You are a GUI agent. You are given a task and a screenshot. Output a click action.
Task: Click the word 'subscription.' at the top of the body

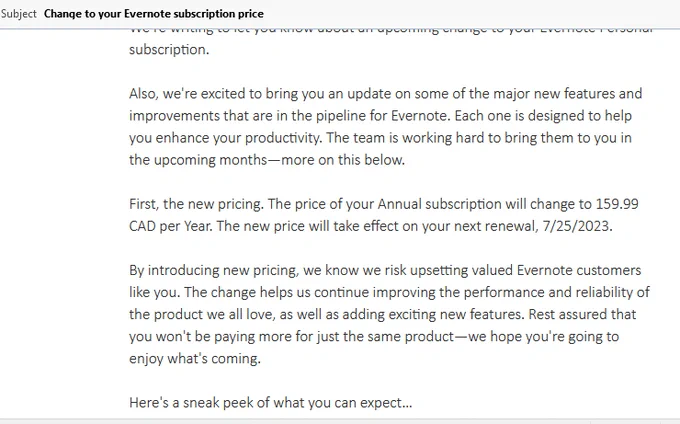169,49
